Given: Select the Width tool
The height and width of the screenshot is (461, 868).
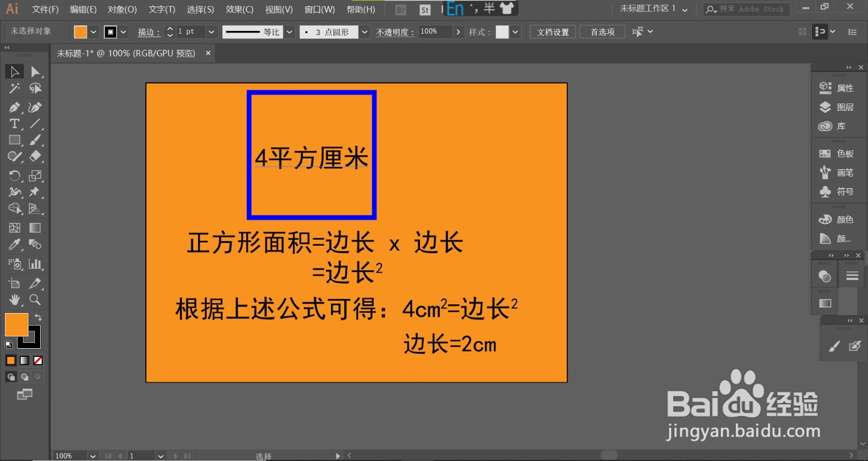Looking at the screenshot, I should pyautogui.click(x=15, y=192).
